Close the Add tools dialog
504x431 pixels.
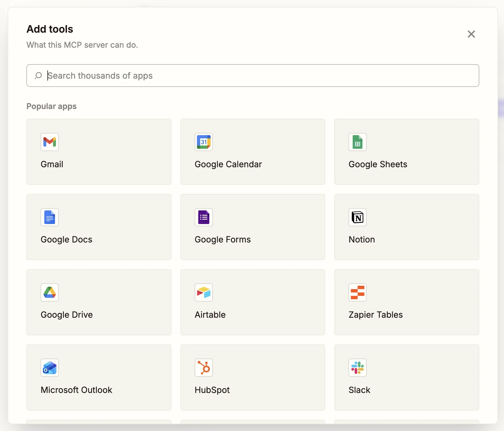[x=471, y=34]
